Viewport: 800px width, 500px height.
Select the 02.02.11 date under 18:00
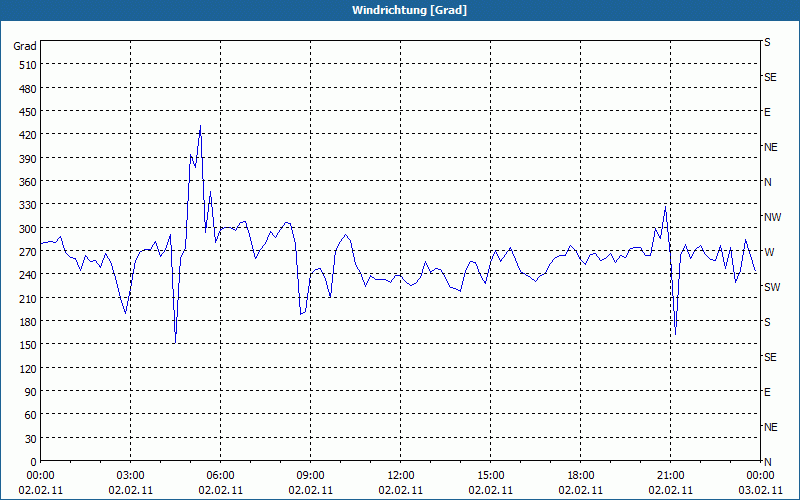tap(581, 490)
